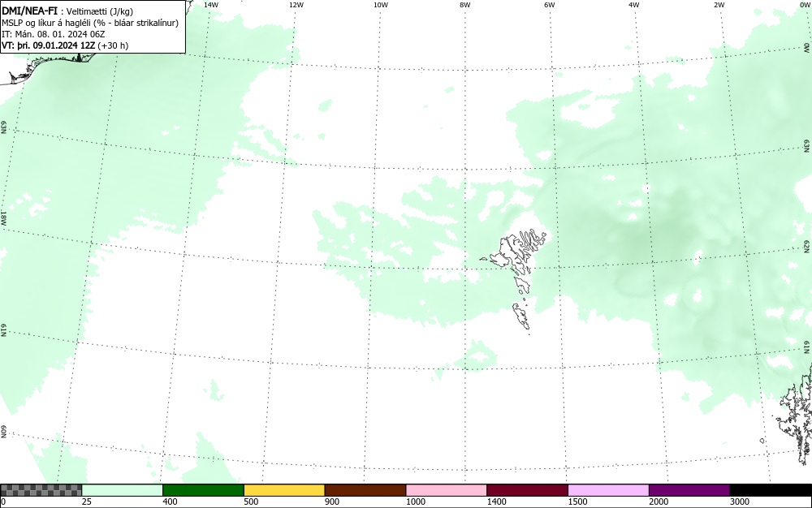Click the gray checkered 0–25 legend swatch

click(x=41, y=490)
